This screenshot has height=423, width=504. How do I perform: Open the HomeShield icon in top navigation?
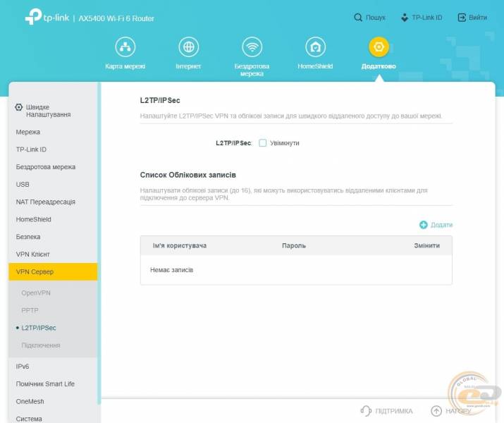coord(315,47)
